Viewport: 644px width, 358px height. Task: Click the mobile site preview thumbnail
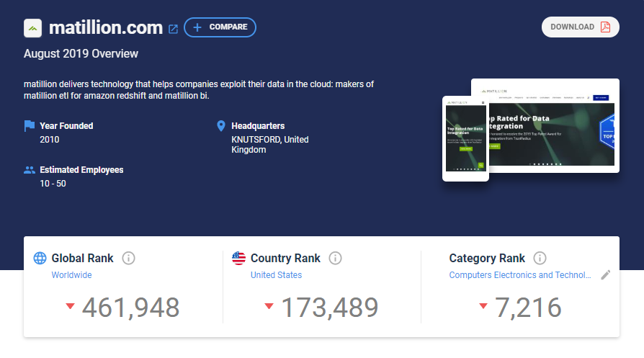pyautogui.click(x=466, y=138)
